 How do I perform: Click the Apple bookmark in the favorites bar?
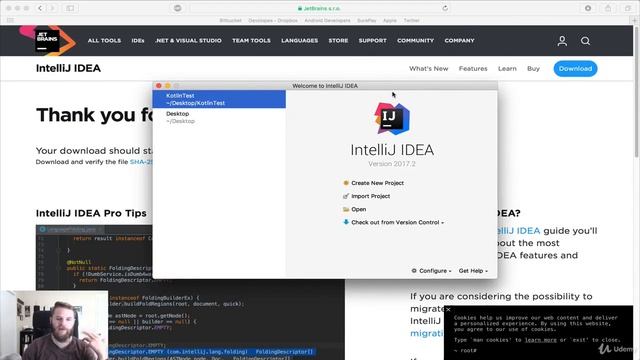click(389, 20)
